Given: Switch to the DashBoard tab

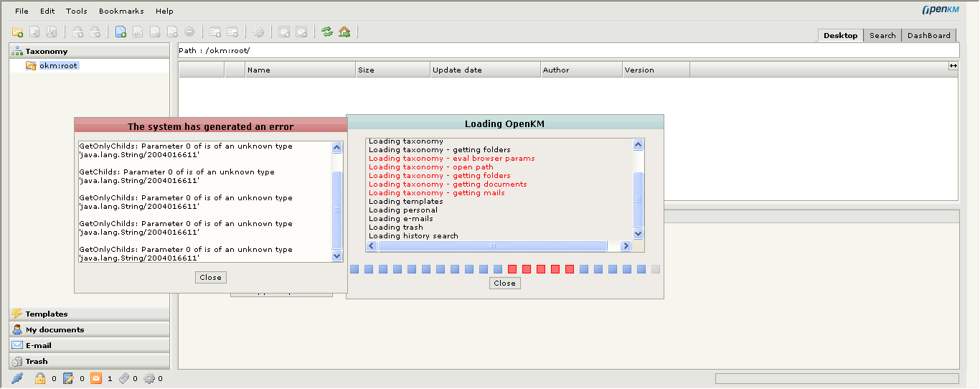Looking at the screenshot, I should click(929, 35).
